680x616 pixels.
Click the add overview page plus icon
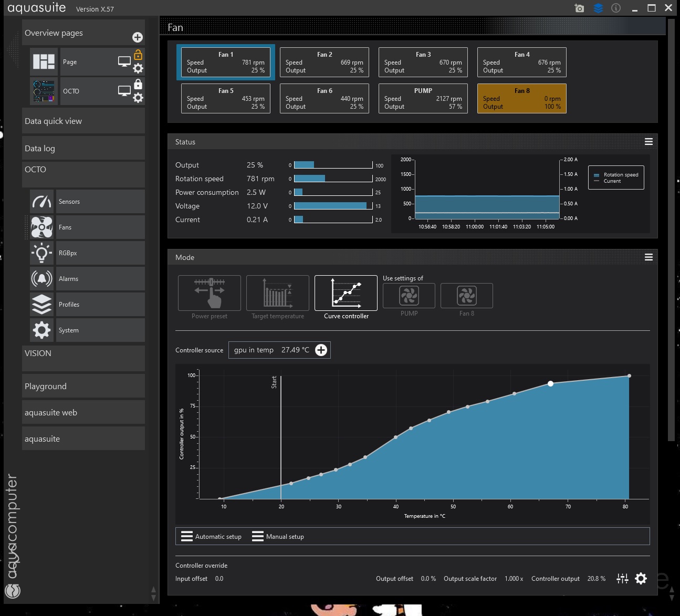(137, 37)
